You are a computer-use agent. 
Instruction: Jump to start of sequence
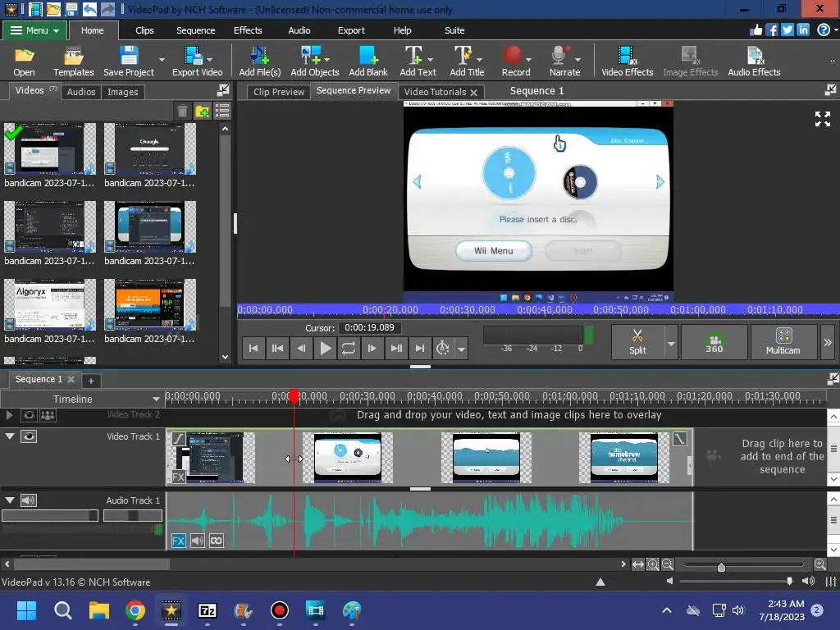pyautogui.click(x=253, y=348)
